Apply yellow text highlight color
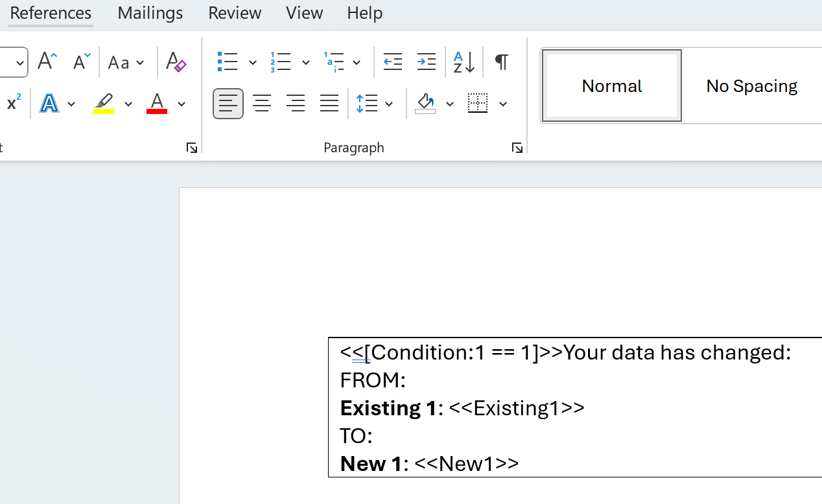The width and height of the screenshot is (822, 504). [104, 104]
